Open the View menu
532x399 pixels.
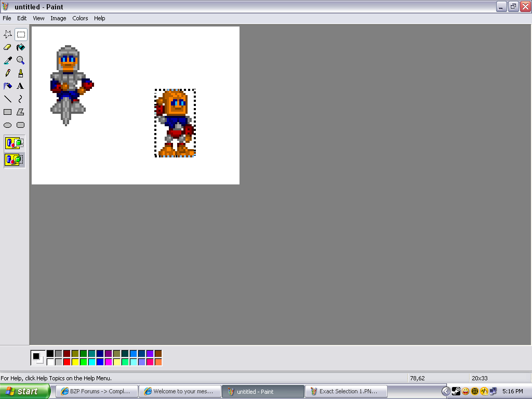[38, 18]
